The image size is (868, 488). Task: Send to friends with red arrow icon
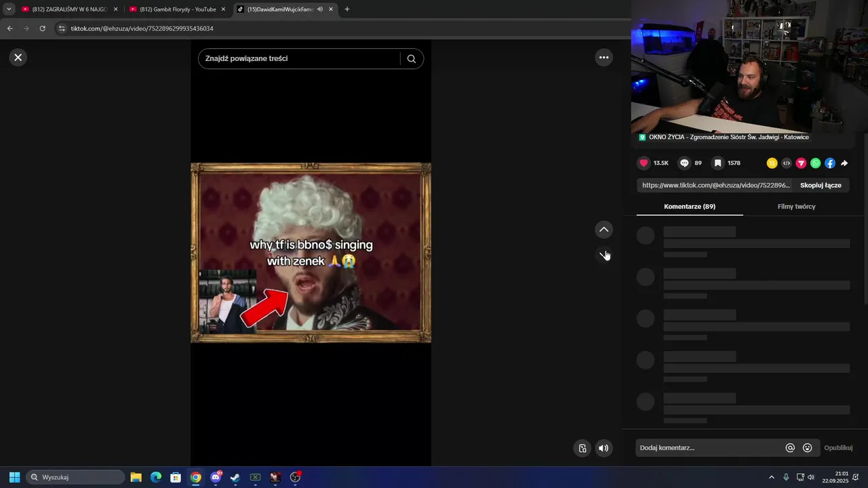(801, 163)
